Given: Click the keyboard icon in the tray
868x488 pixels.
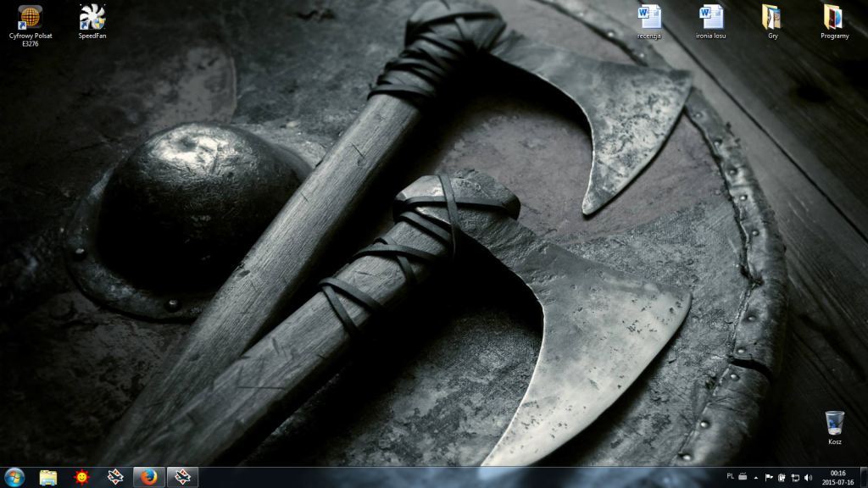Looking at the screenshot, I should [x=743, y=477].
